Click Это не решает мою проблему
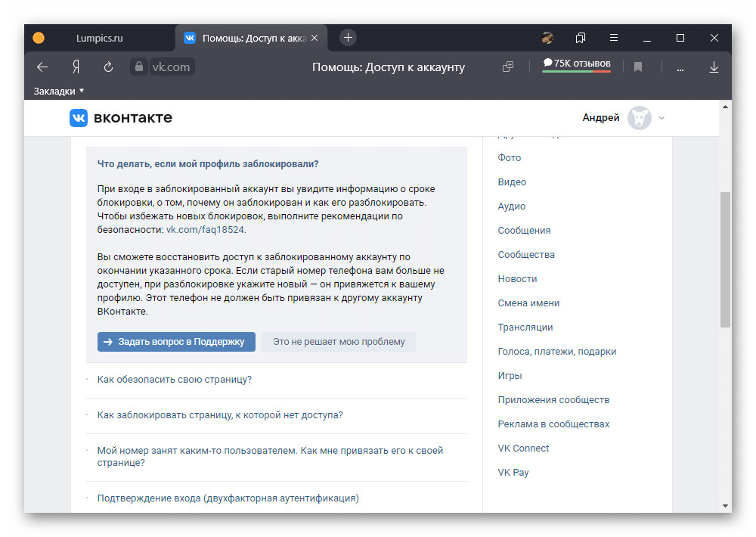 [x=339, y=342]
